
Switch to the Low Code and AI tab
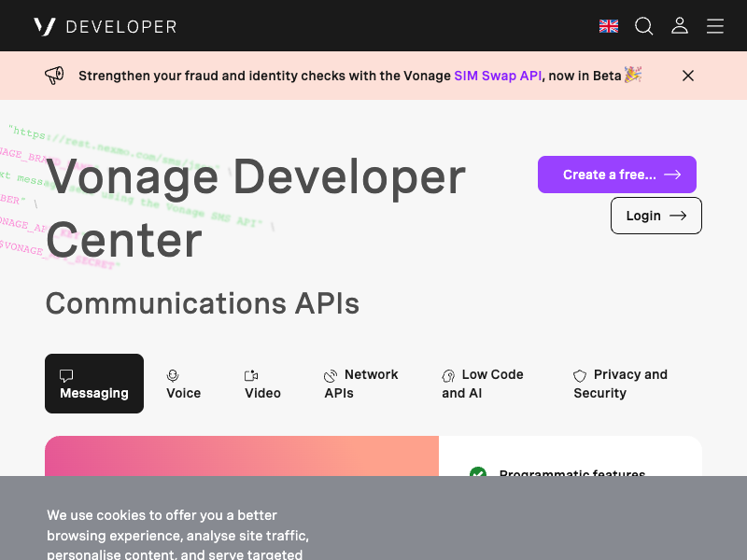click(x=482, y=384)
